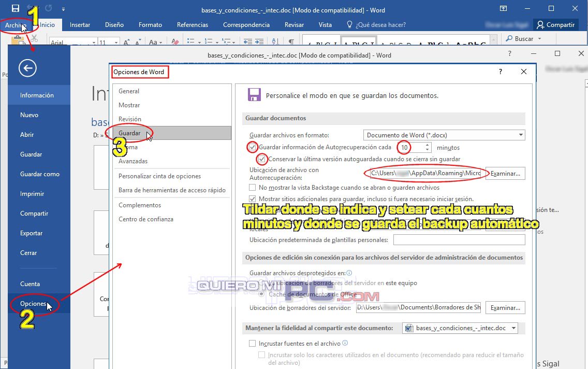This screenshot has height=369, width=588.
Task: Toggle Conservar la última versión autoguardada checkbox
Action: pyautogui.click(x=262, y=159)
